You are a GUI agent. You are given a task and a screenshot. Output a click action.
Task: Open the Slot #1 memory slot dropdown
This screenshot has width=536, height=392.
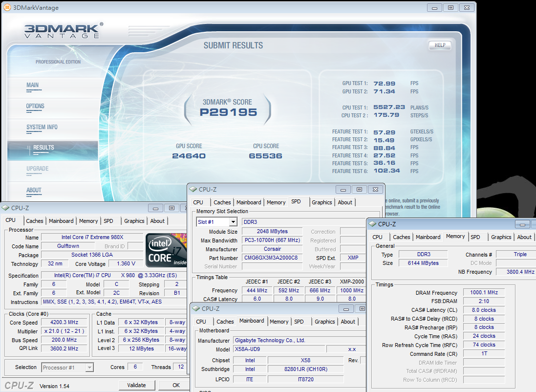[233, 222]
